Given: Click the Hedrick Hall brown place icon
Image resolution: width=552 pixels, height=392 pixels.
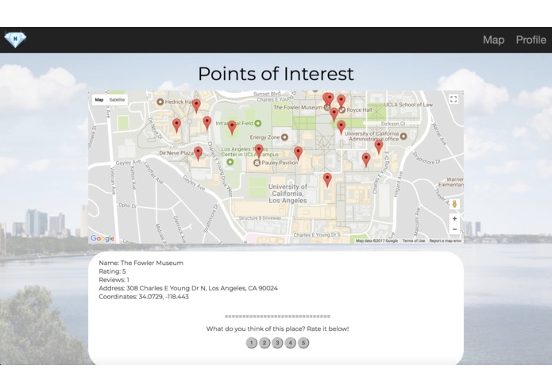Looking at the screenshot, I should coord(160,102).
